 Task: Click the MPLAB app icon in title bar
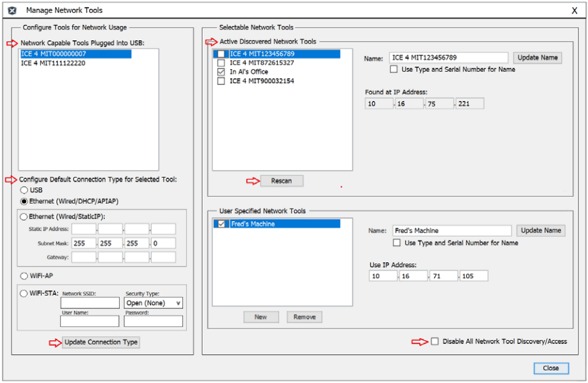tap(12, 10)
